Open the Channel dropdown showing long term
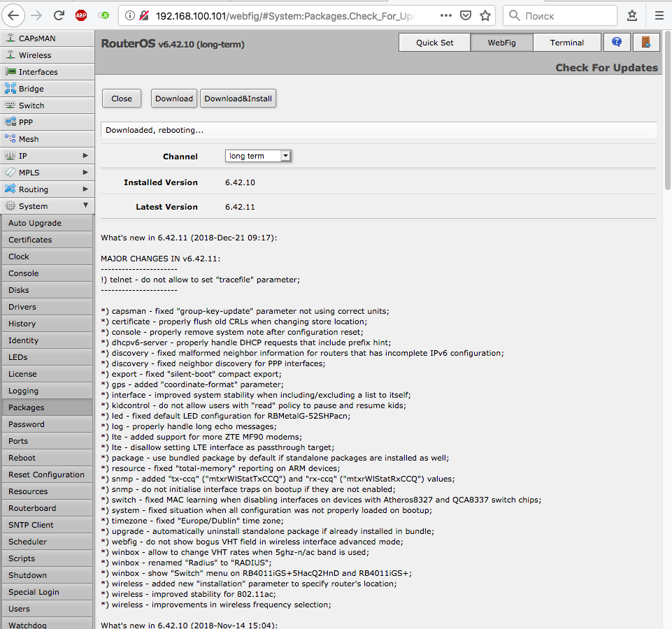672x629 pixels. 258,156
